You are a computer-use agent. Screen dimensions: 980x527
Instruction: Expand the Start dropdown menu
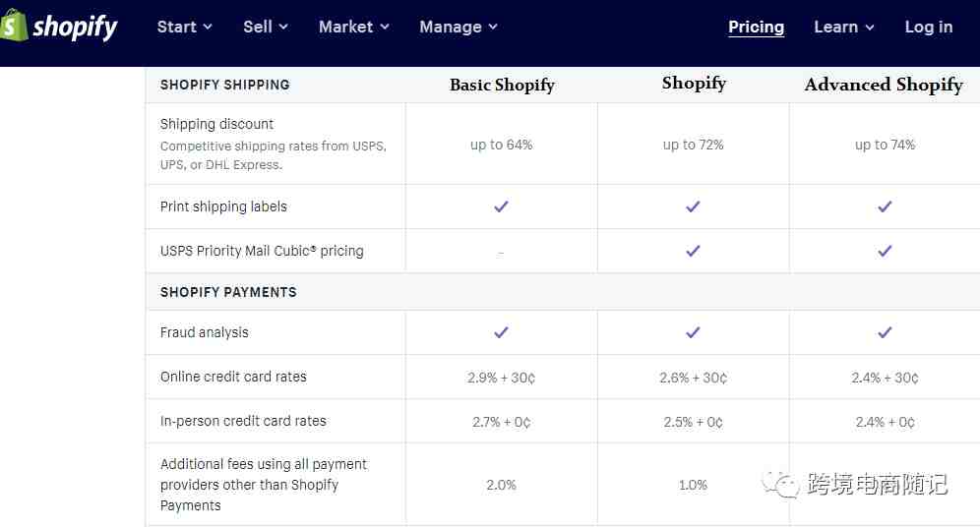pyautogui.click(x=184, y=27)
